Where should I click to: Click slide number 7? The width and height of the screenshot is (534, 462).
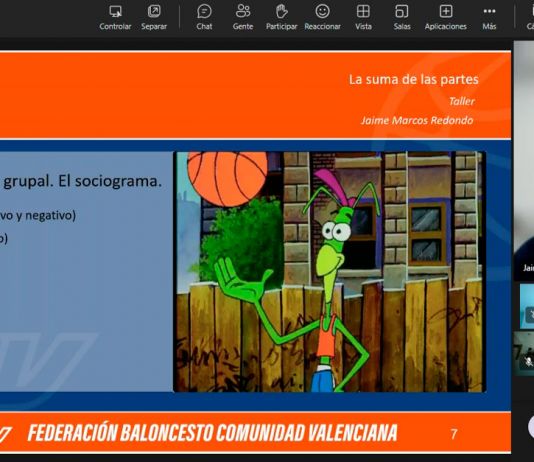(x=454, y=434)
